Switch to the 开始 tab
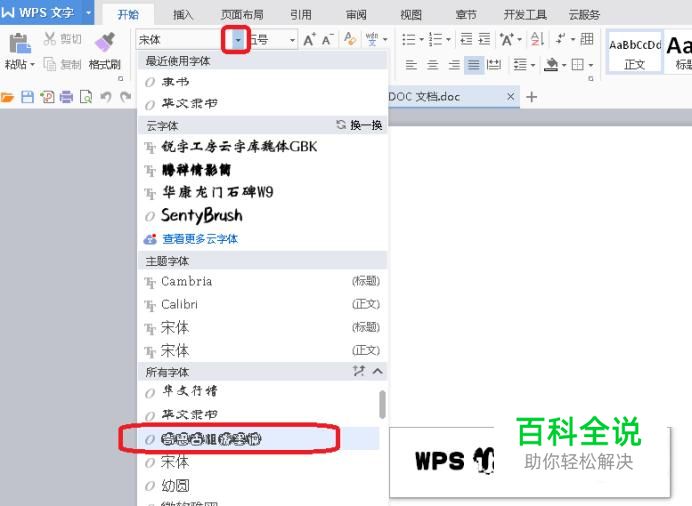The height and width of the screenshot is (506, 692). [128, 15]
